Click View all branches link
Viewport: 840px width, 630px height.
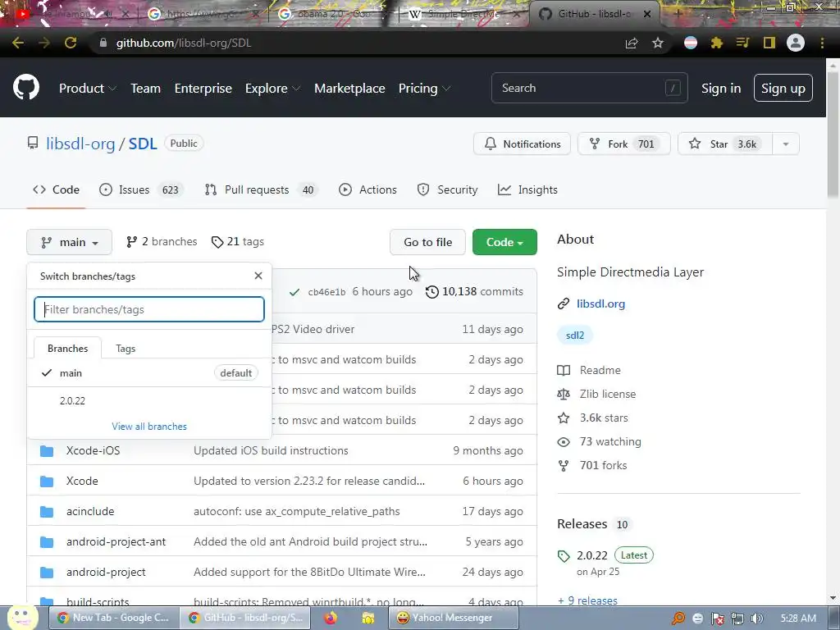coord(149,427)
